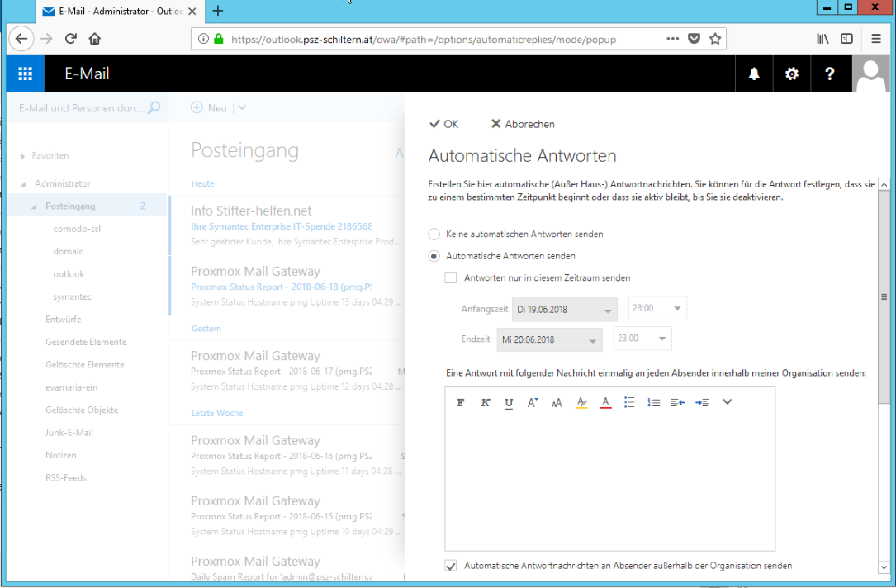Insert a bulleted list in the message
The height and width of the screenshot is (588, 896).
click(x=629, y=403)
